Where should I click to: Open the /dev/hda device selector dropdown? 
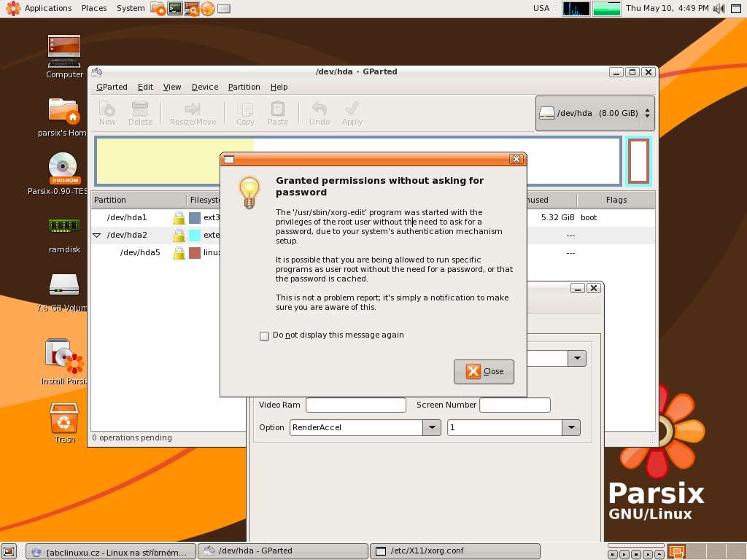(x=595, y=113)
